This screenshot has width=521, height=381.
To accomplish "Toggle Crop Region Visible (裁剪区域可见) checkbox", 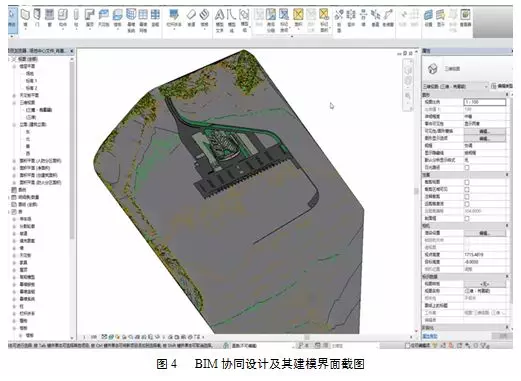I will (x=467, y=189).
